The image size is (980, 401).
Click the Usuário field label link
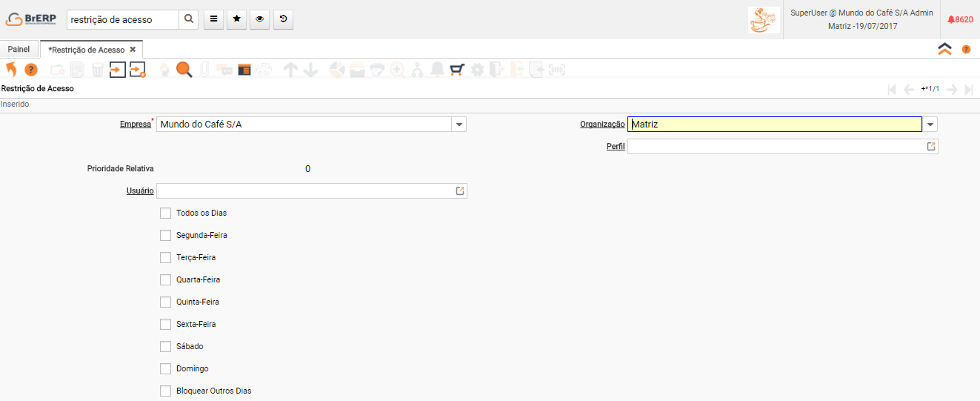(x=140, y=191)
